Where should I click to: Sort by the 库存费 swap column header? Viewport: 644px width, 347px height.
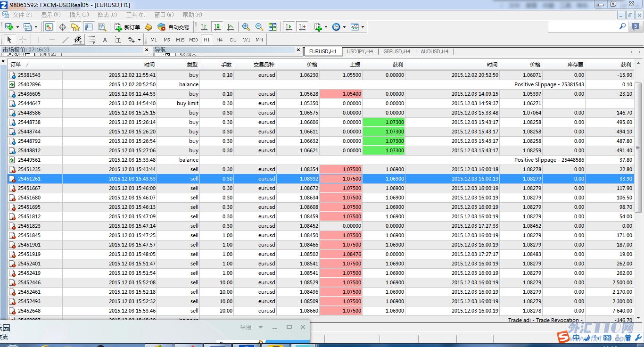click(563, 65)
